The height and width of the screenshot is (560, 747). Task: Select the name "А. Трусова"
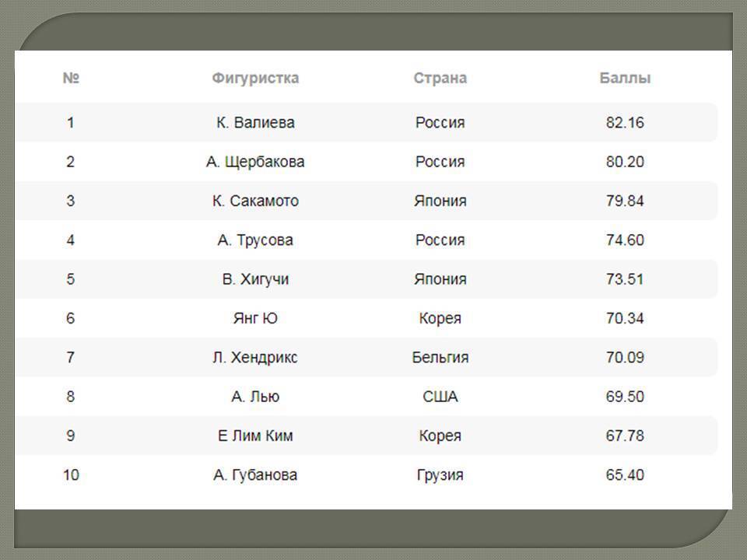coord(255,240)
